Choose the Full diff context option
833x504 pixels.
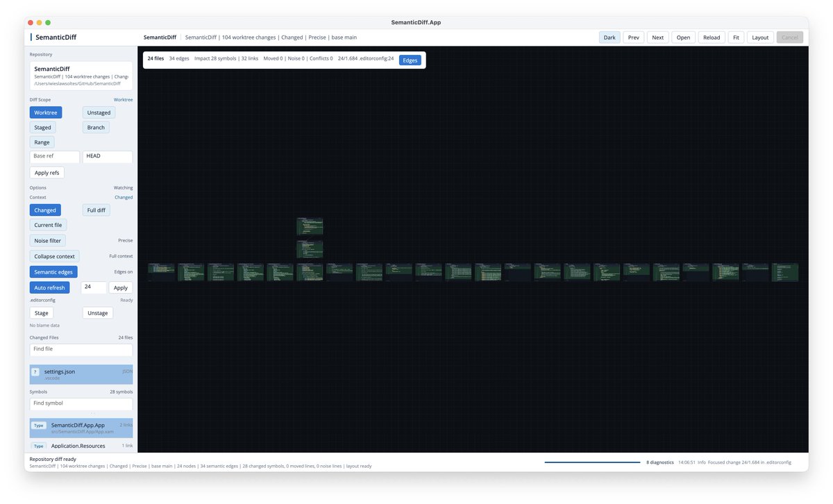(x=96, y=210)
